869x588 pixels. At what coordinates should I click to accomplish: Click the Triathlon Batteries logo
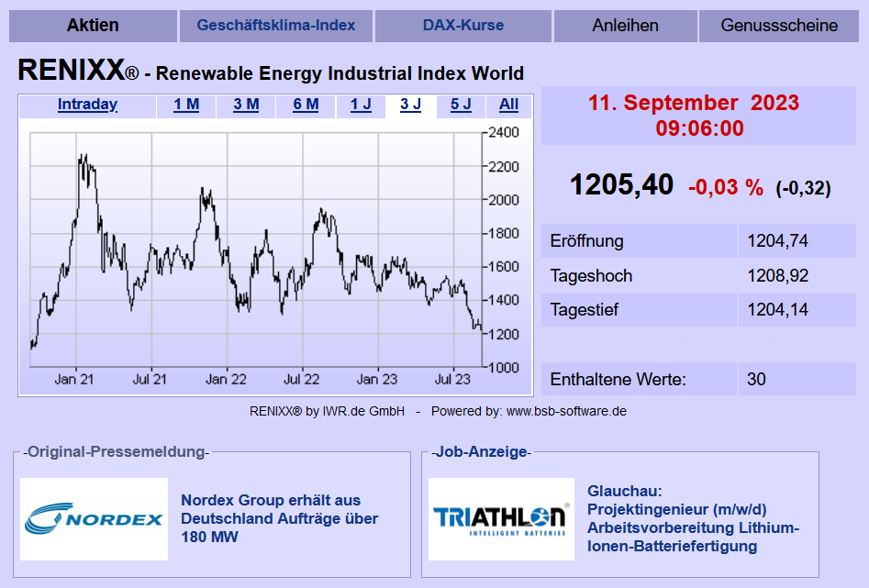click(501, 519)
